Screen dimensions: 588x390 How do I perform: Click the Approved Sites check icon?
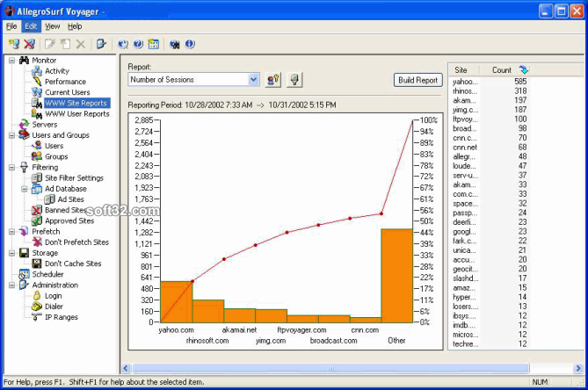[37, 220]
